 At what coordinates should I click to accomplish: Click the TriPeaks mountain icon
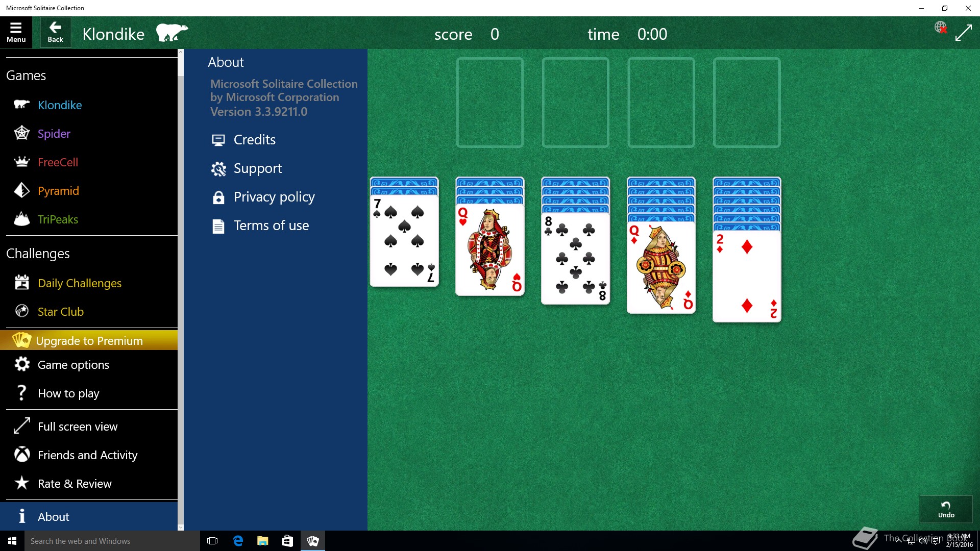coord(22,219)
